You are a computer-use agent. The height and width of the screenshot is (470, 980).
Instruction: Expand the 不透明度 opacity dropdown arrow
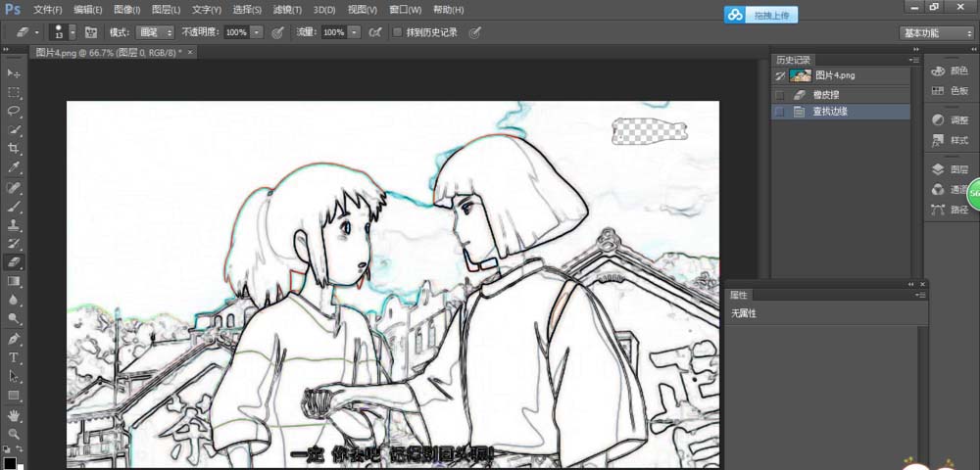pos(257,32)
